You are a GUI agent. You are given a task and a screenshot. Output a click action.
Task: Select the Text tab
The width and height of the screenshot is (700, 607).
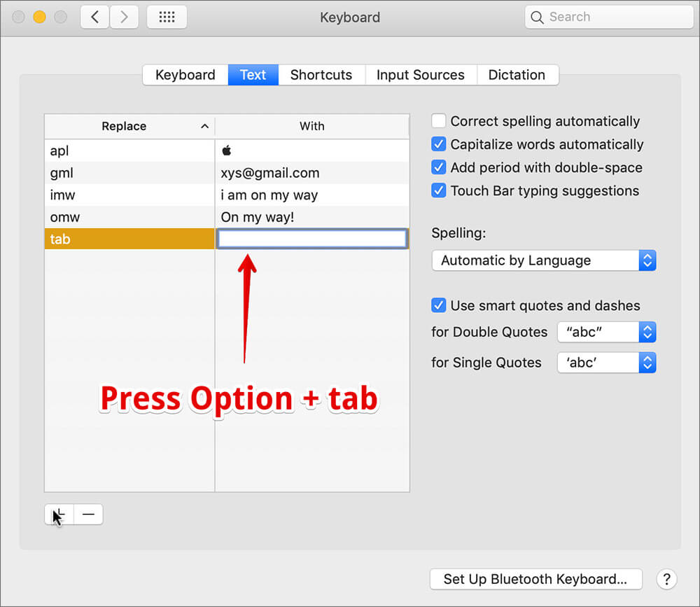pos(253,75)
